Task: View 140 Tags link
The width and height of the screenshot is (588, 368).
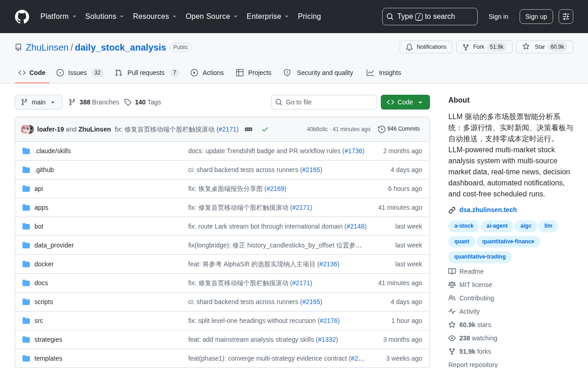Action: click(142, 102)
